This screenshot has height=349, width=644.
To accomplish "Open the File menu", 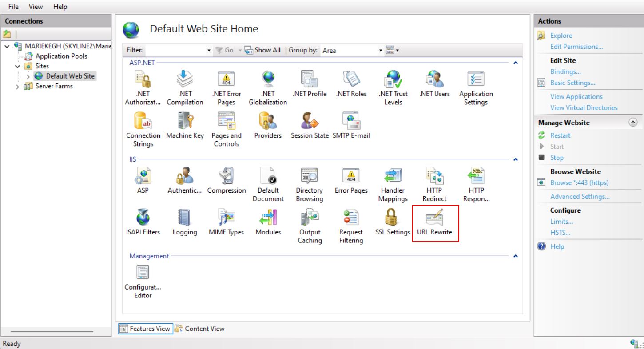I will 13,7.
